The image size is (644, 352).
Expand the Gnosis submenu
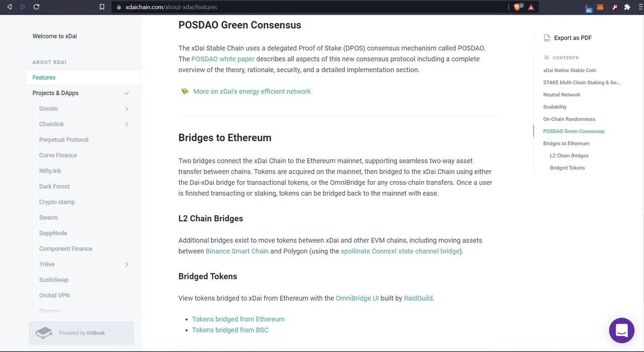[x=126, y=109]
